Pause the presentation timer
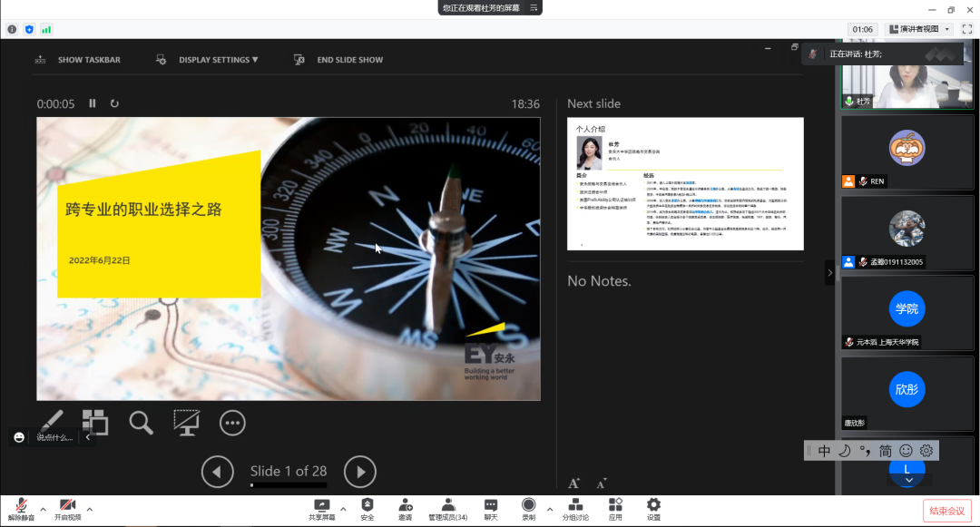This screenshot has height=527, width=980. click(93, 103)
